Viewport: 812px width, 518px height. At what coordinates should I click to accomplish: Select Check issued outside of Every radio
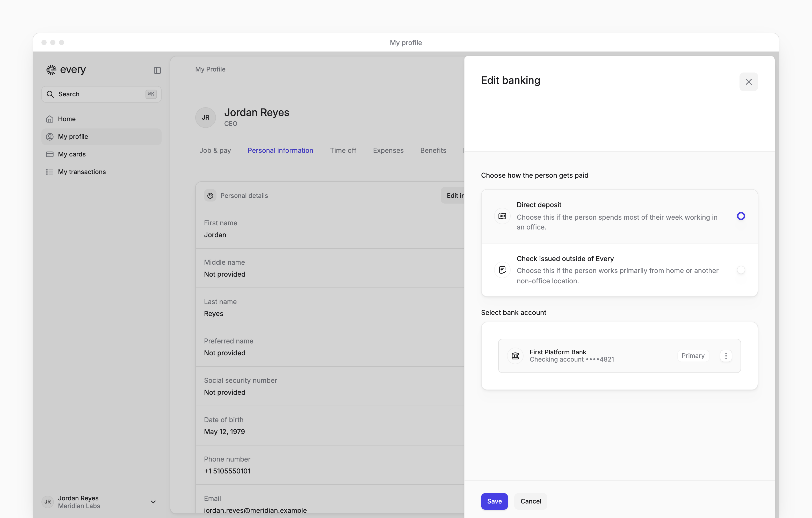pos(741,270)
